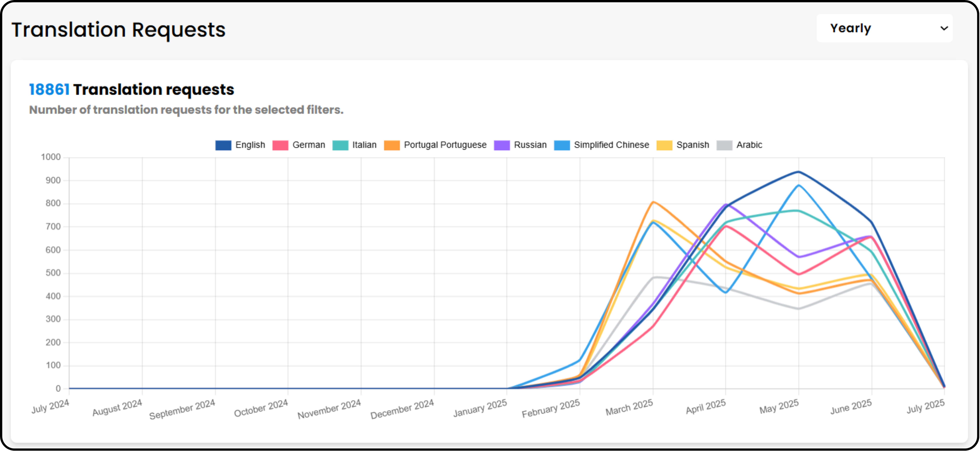Click the 18861 request count number
Screen dimensions: 980x451
49,90
